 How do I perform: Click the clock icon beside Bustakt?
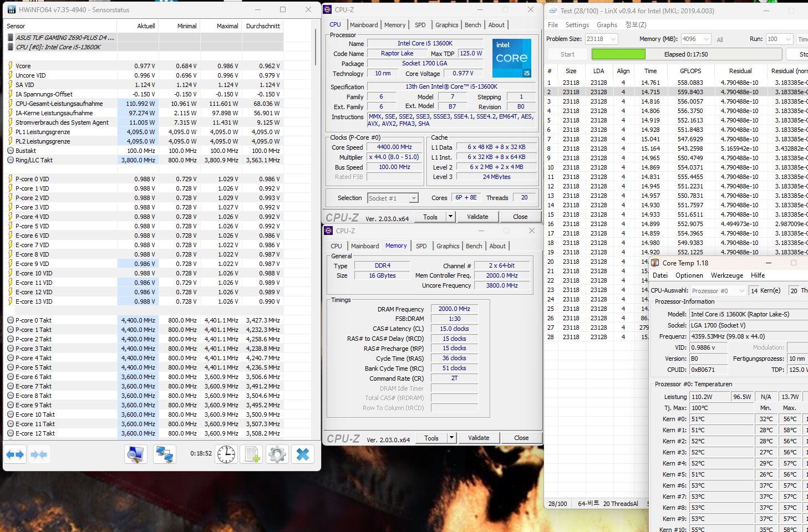(x=11, y=150)
